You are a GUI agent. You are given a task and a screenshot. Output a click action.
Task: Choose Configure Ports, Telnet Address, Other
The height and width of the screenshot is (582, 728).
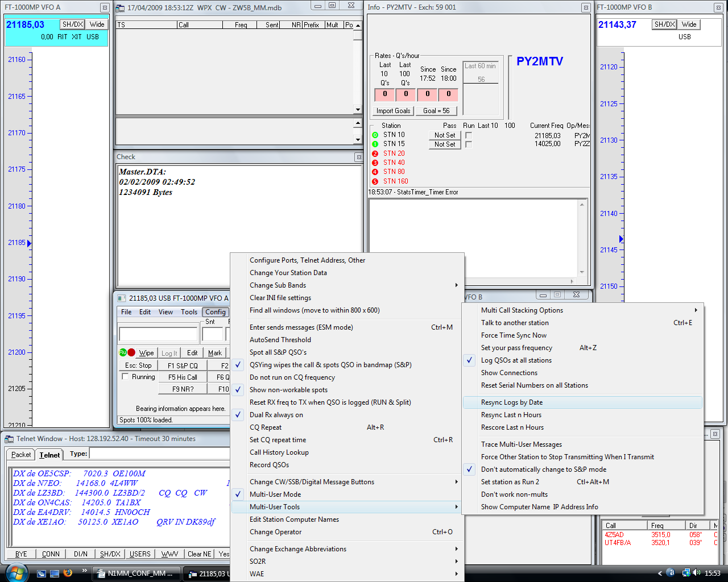point(348,260)
